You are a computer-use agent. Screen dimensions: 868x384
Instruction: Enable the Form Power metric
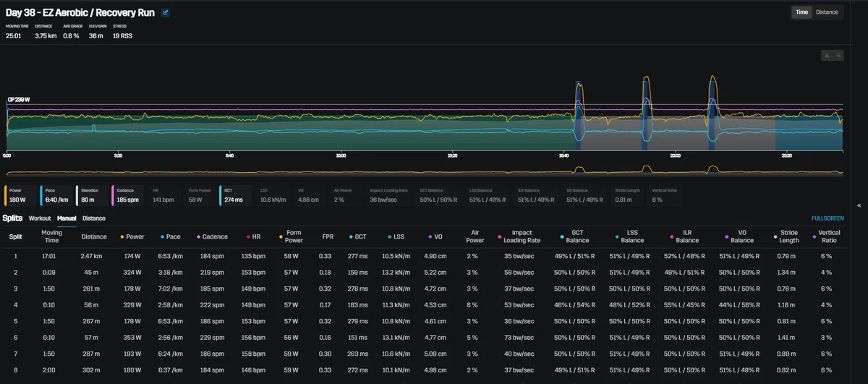[199, 195]
